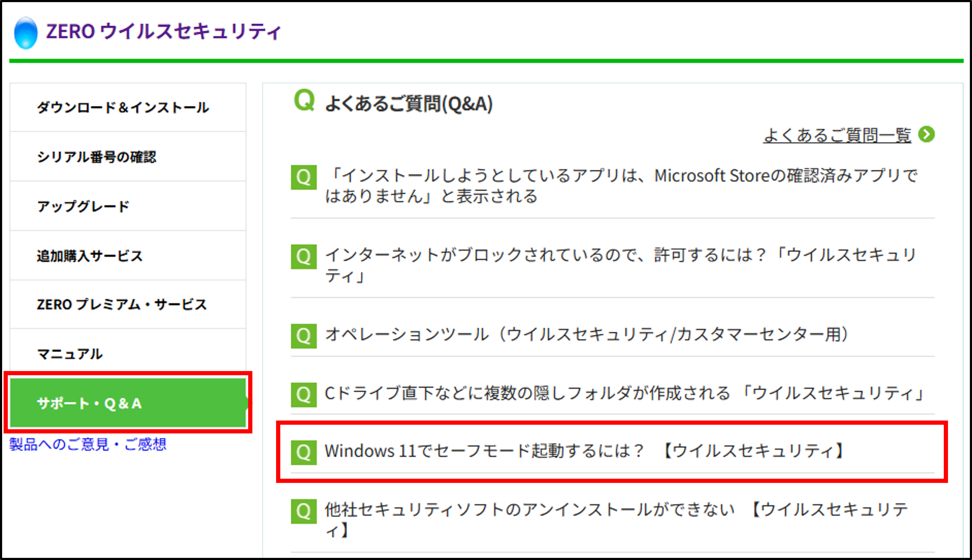Click the Q icon beside Windows 11 safe mode question
This screenshot has height=560, width=972.
coord(304,453)
